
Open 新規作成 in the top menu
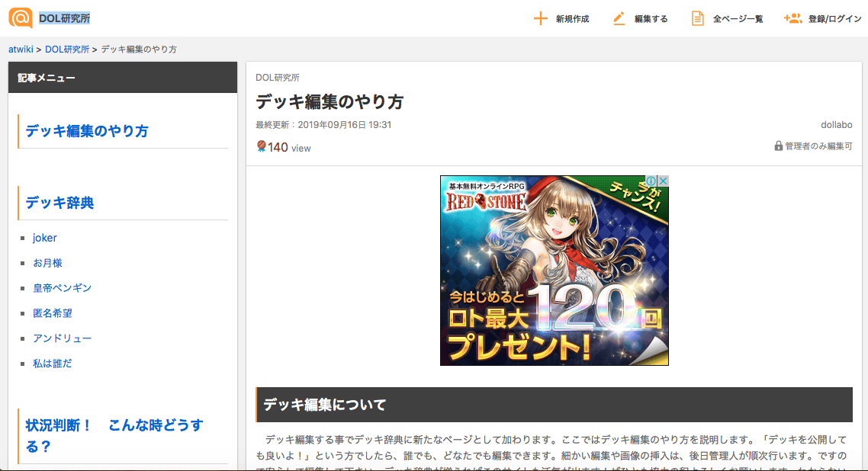(x=572, y=19)
